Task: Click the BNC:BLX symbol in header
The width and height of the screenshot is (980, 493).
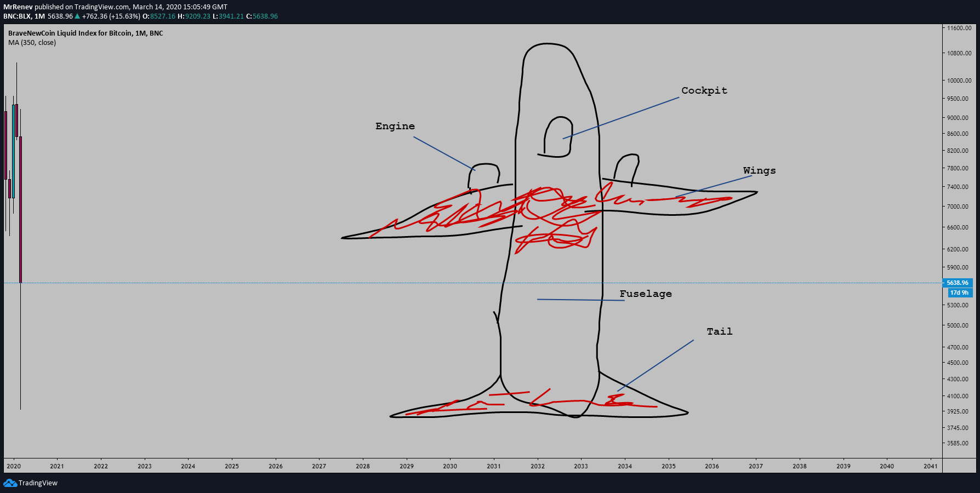Action: 17,16
